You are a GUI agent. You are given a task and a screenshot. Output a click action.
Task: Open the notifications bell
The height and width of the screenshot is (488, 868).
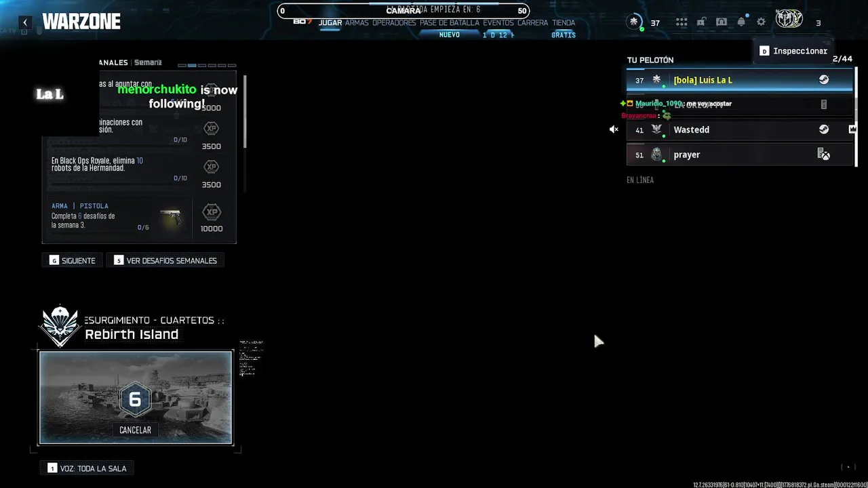(x=741, y=22)
